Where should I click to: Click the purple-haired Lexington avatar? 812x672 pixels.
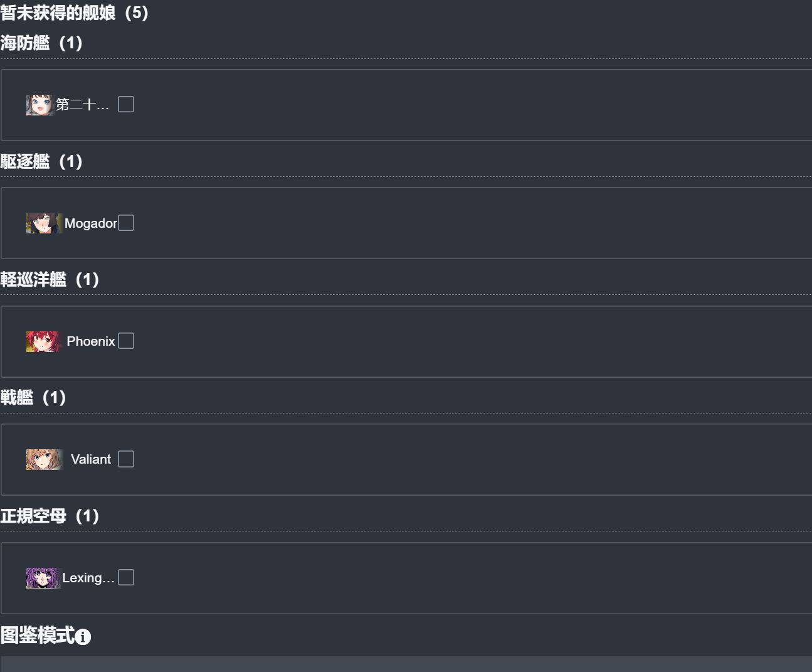pyautogui.click(x=43, y=578)
